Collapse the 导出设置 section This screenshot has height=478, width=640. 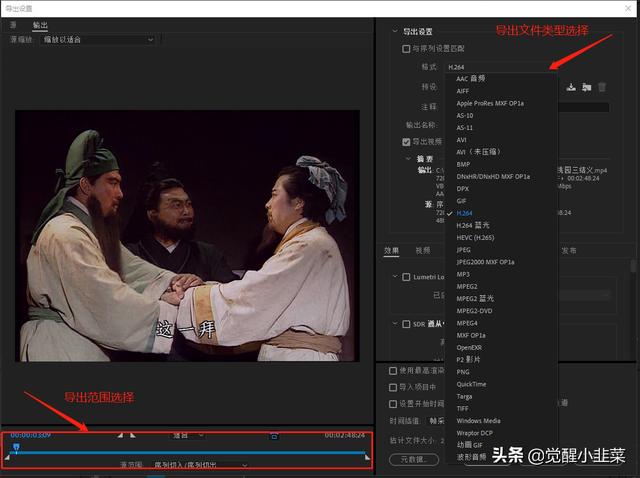395,31
